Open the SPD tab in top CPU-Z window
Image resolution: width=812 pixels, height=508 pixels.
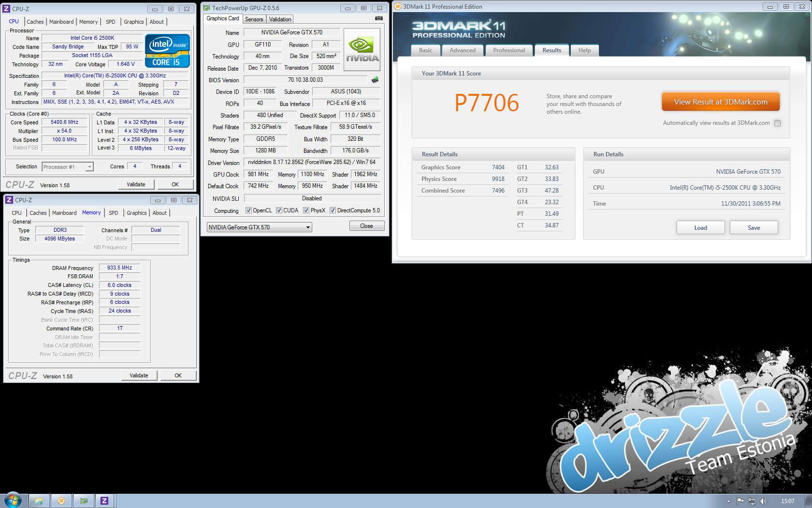coord(111,22)
